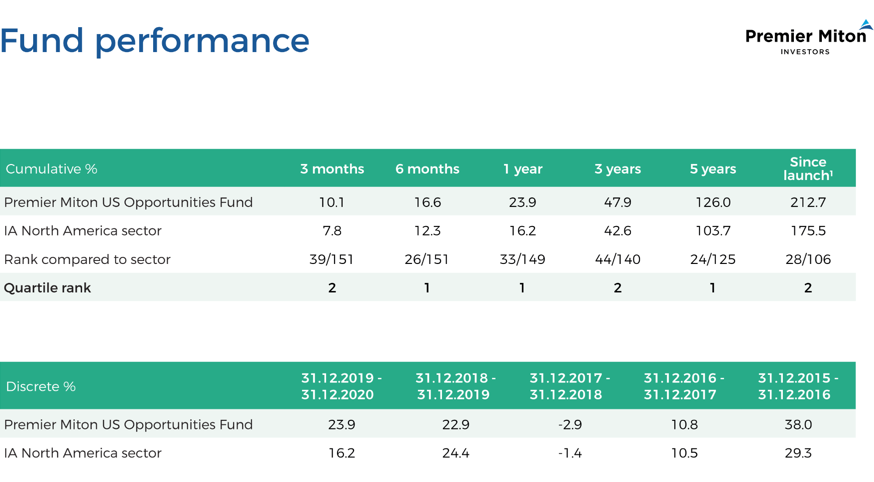Click IA North America sector in Discrete table
Image resolution: width=874 pixels, height=482 pixels.
click(82, 453)
